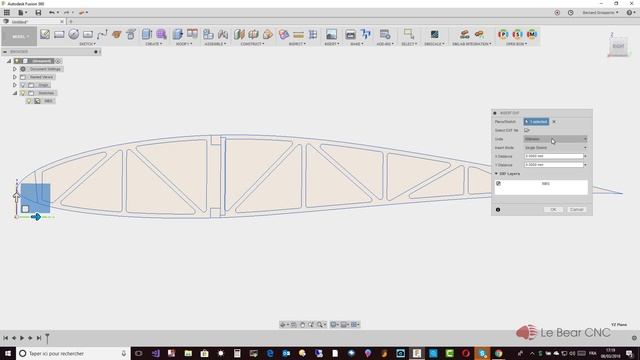Click the timeline go-to-start button
The height and width of the screenshot is (360, 640).
point(6,338)
